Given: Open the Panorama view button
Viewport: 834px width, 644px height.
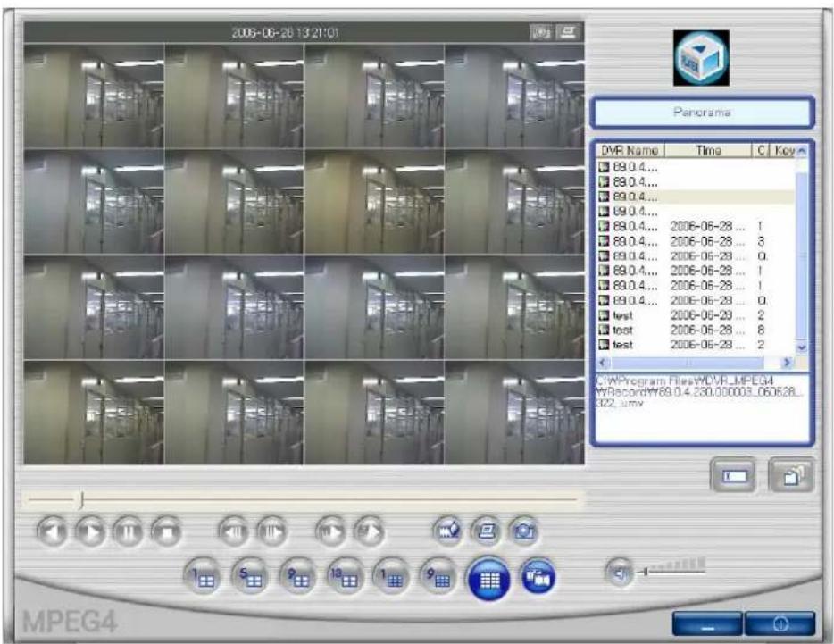Looking at the screenshot, I should 702,113.
